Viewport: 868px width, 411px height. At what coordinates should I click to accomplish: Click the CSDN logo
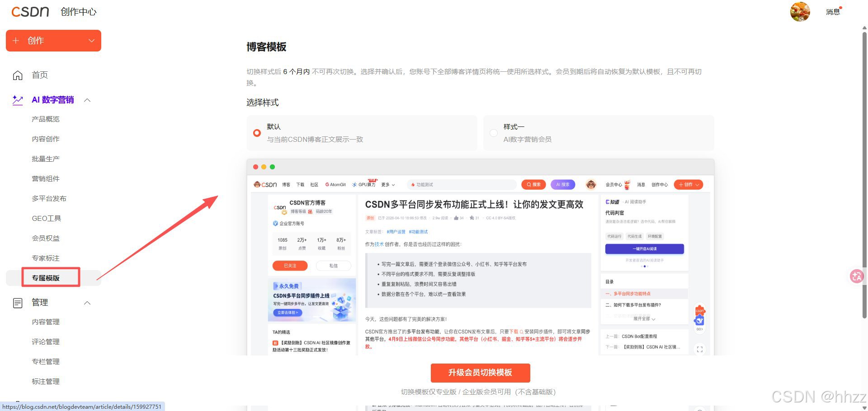tap(30, 12)
